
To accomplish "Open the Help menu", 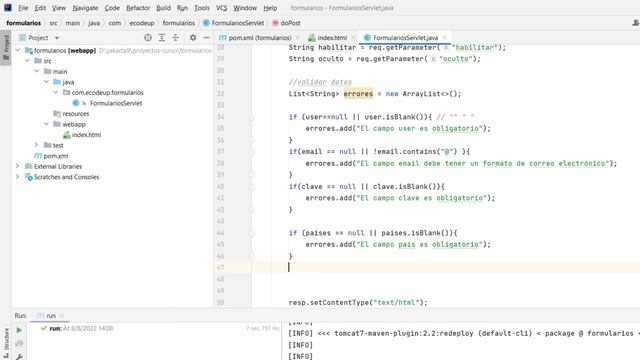I will [270, 8].
